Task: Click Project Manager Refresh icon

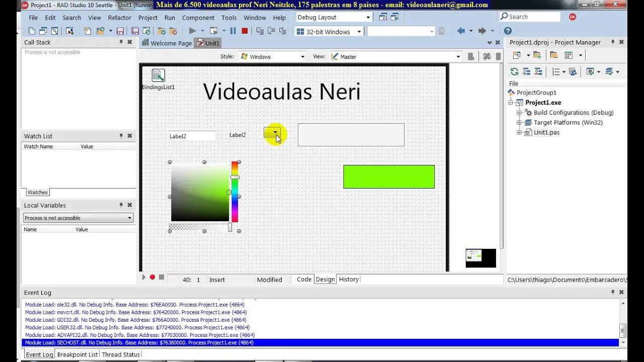Action: [x=514, y=71]
